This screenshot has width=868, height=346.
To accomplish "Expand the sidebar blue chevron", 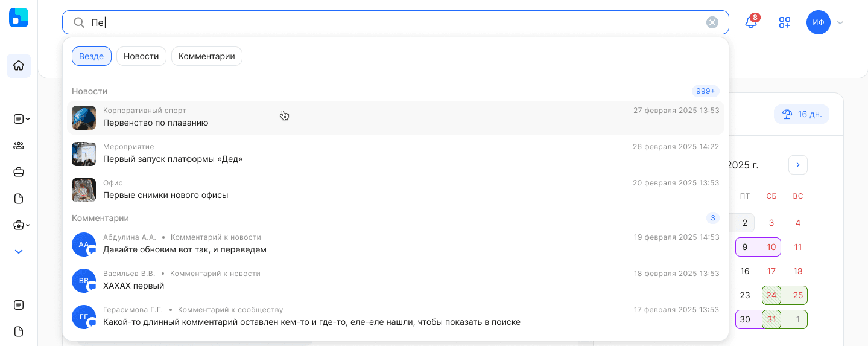I will point(19,251).
